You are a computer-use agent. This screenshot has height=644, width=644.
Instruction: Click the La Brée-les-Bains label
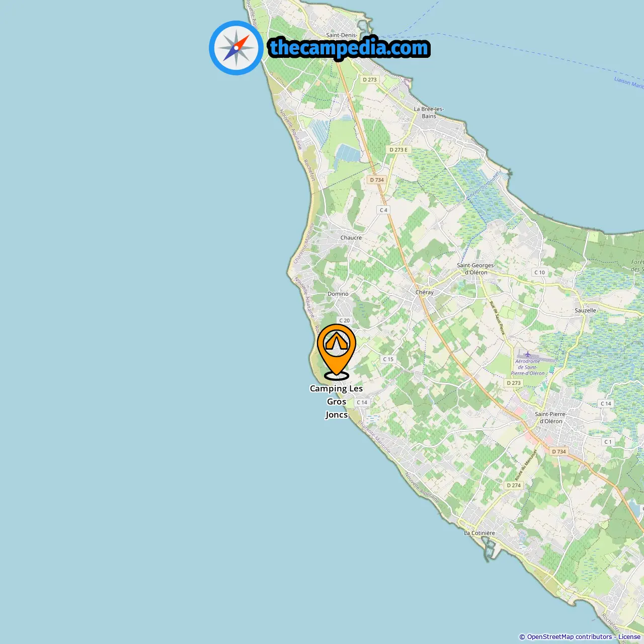pos(429,112)
